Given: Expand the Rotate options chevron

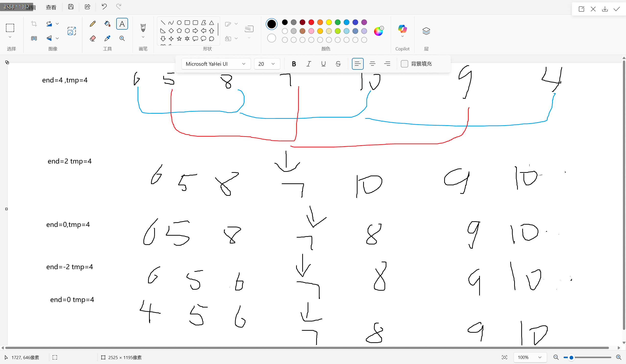Looking at the screenshot, I should pos(57,24).
